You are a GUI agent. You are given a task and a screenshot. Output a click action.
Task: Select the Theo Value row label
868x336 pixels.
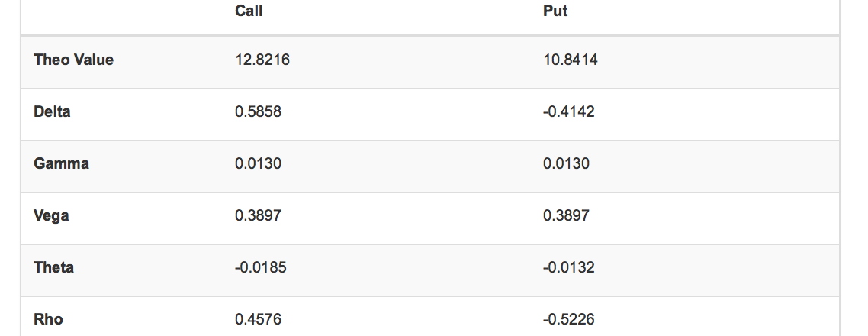coord(73,60)
